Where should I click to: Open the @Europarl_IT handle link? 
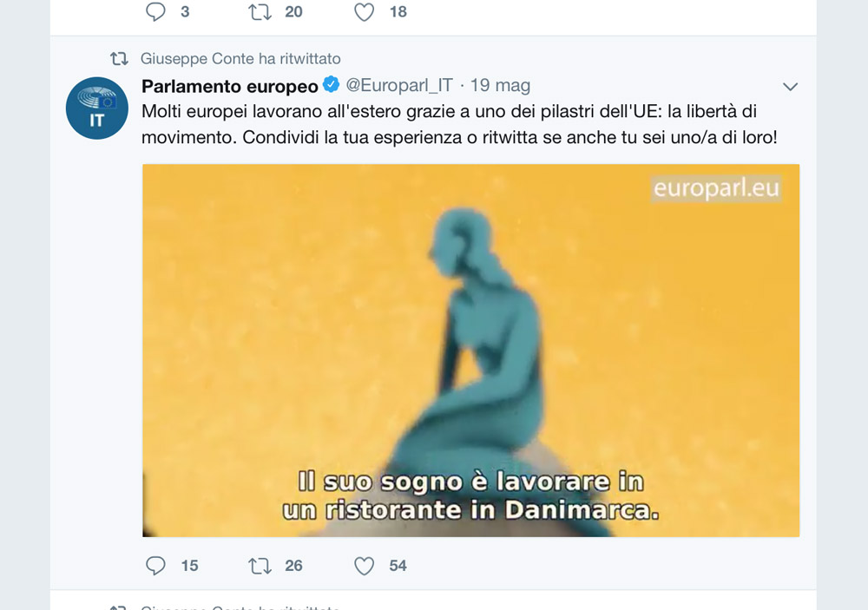(x=399, y=85)
